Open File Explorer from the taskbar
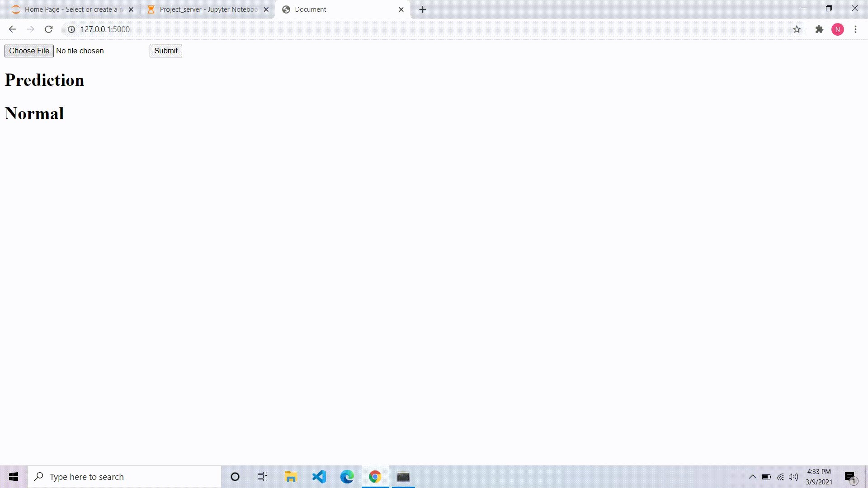The height and width of the screenshot is (488, 868). (291, 477)
